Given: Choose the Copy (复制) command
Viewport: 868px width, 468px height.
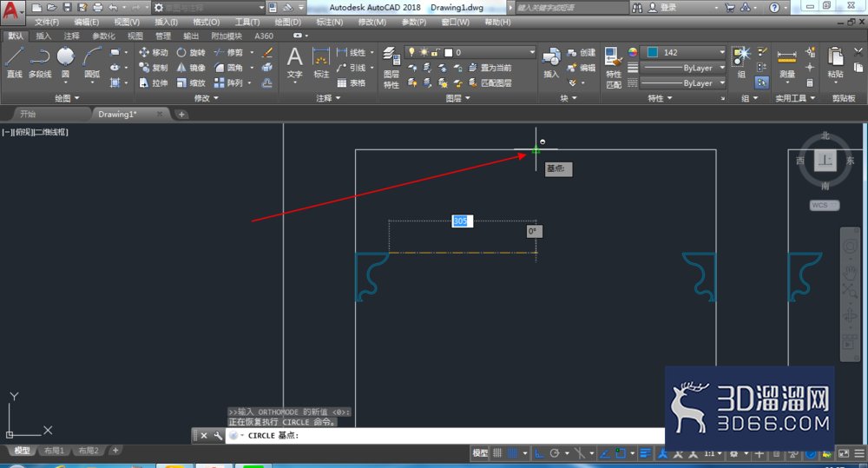Looking at the screenshot, I should pos(154,68).
